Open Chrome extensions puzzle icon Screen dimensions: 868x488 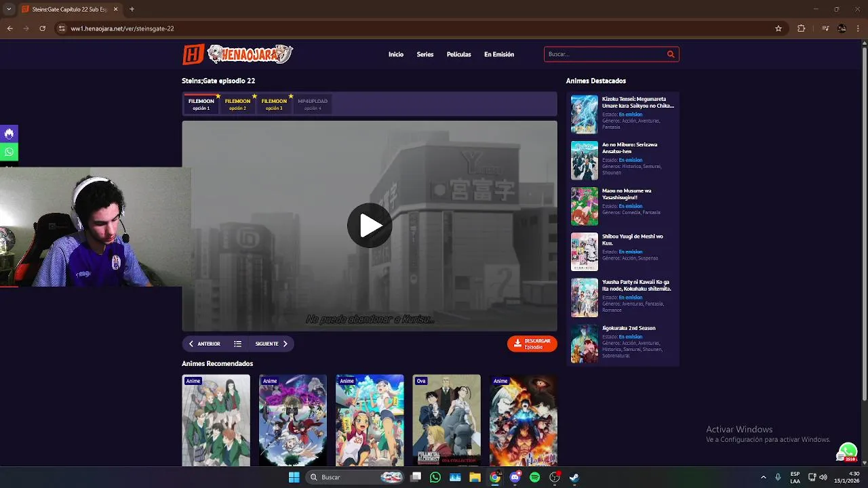tap(802, 28)
